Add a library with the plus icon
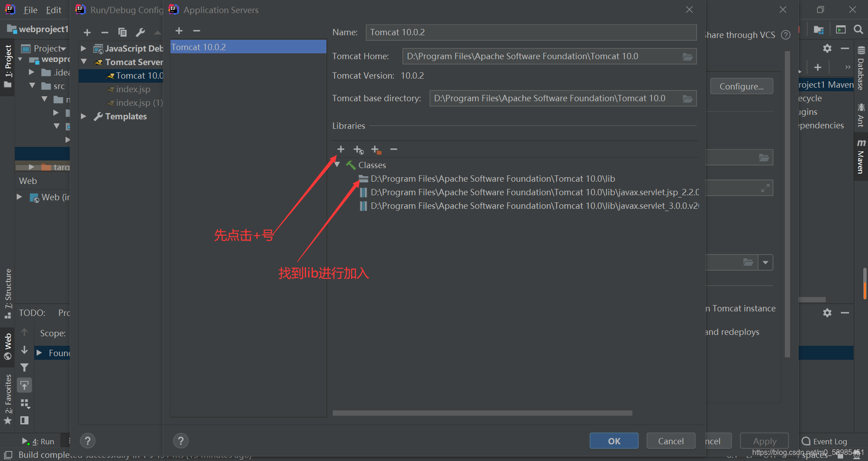The width and height of the screenshot is (868, 461). 341,149
